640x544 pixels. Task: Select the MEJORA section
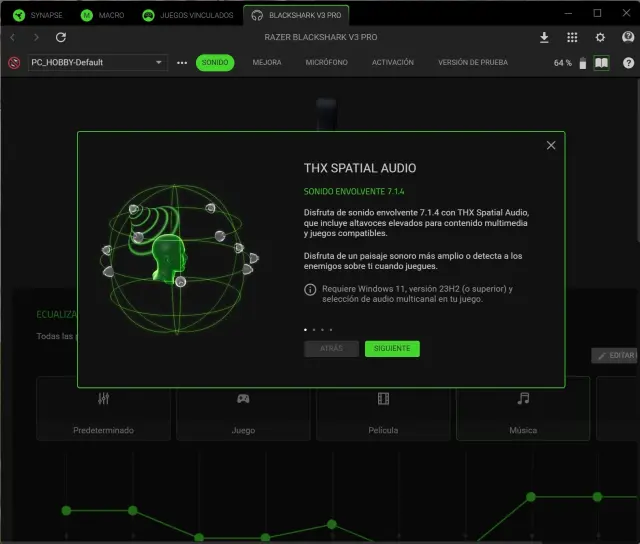(x=267, y=62)
